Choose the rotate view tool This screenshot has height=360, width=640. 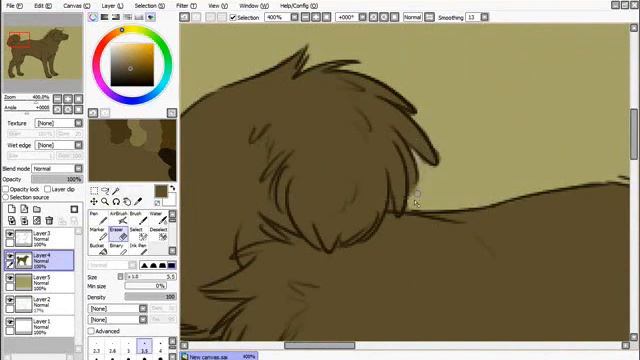coord(116,202)
